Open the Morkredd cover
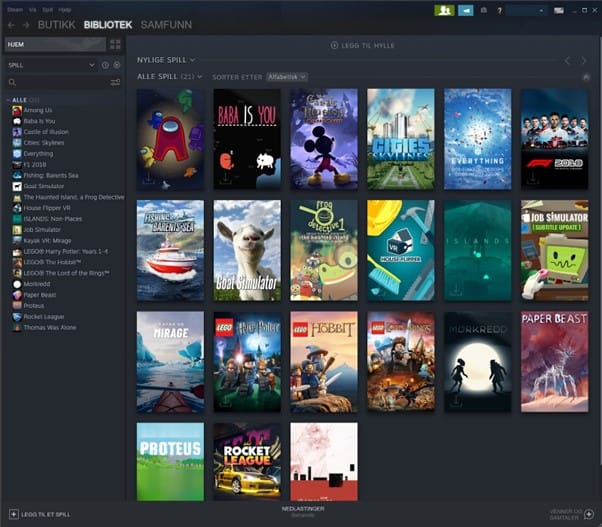This screenshot has width=602, height=527. pos(478,362)
